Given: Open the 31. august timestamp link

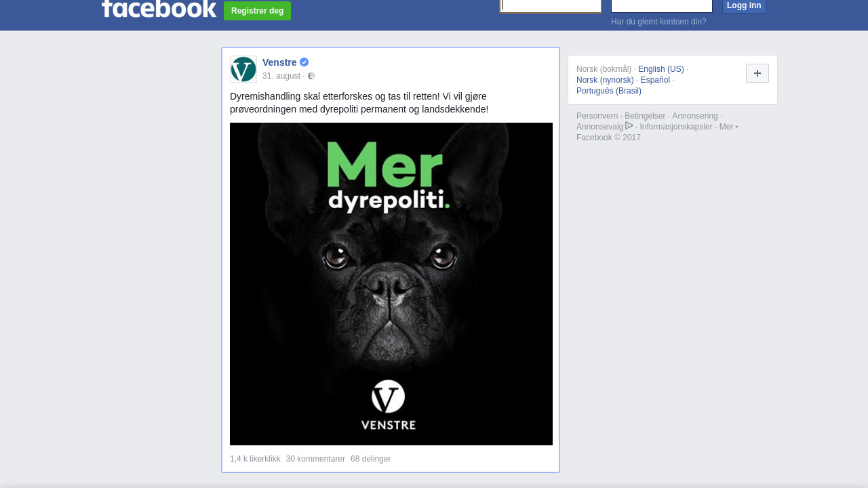Looking at the screenshot, I should tap(281, 76).
